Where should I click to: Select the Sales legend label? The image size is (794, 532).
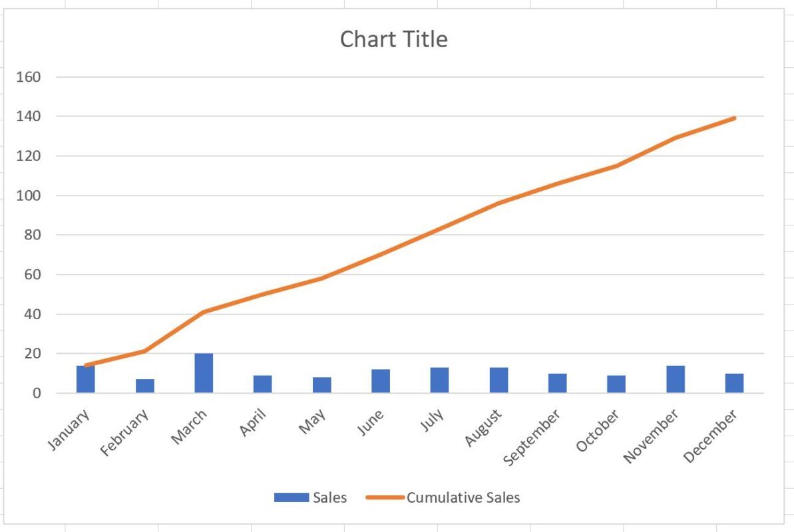pos(329,497)
